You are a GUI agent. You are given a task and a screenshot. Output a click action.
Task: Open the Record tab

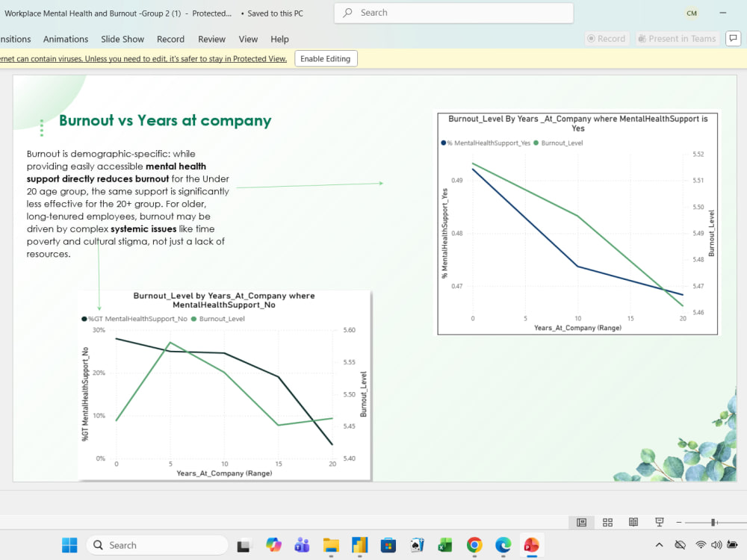[x=170, y=39]
